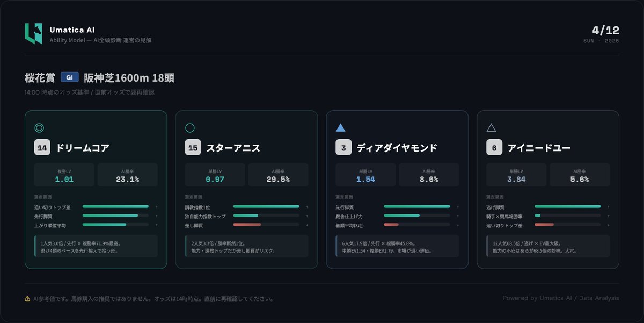Click the double-circle mark on the ドリームコア card
Viewport: 644px width, 323px height.
[39, 128]
